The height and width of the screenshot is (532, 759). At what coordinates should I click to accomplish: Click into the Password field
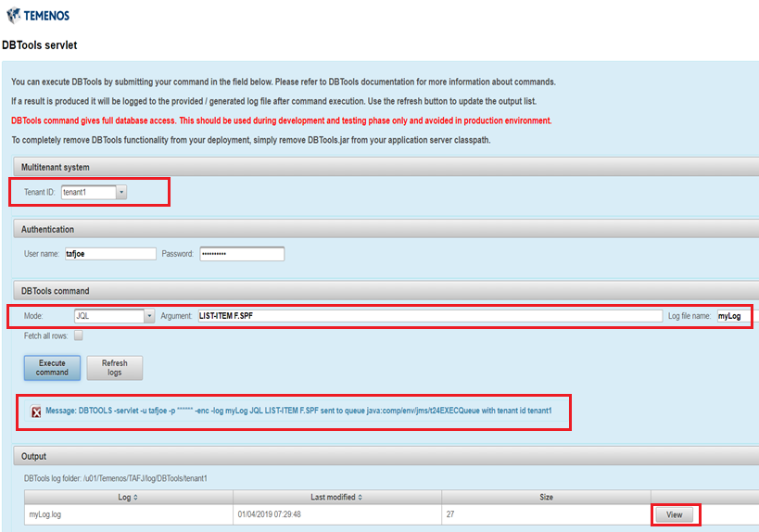241,254
